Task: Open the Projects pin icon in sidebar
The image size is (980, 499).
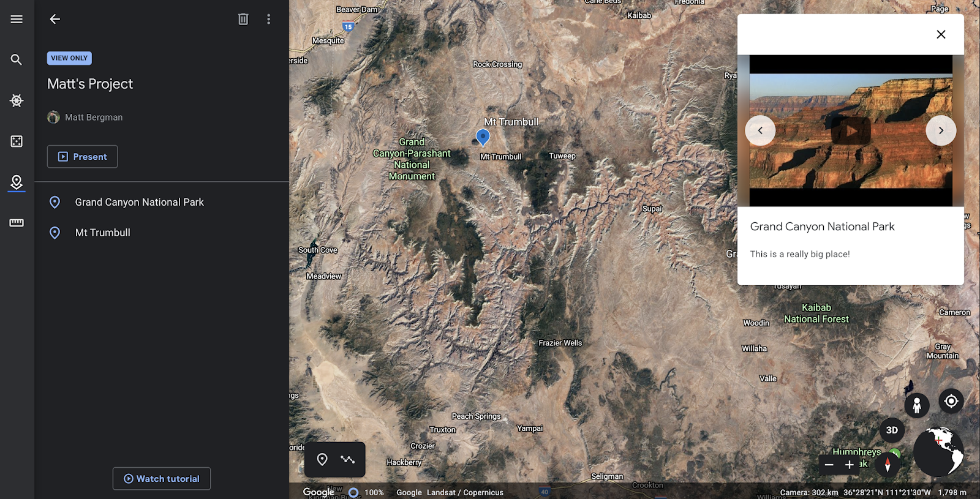Action: tap(17, 182)
